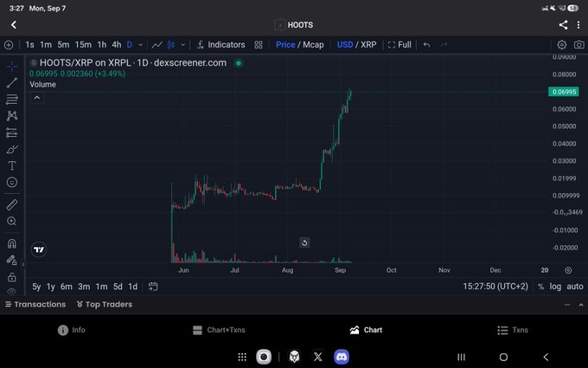Set range to 6m
Image resolution: width=588 pixels, height=368 pixels.
pyautogui.click(x=67, y=287)
